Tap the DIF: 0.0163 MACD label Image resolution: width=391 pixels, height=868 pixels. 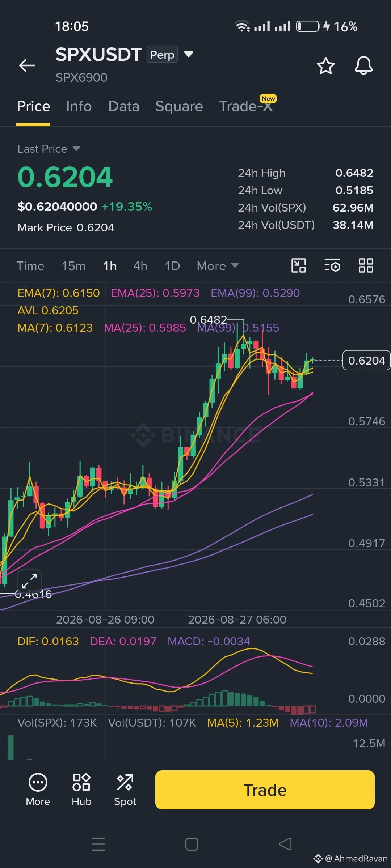[x=48, y=641]
